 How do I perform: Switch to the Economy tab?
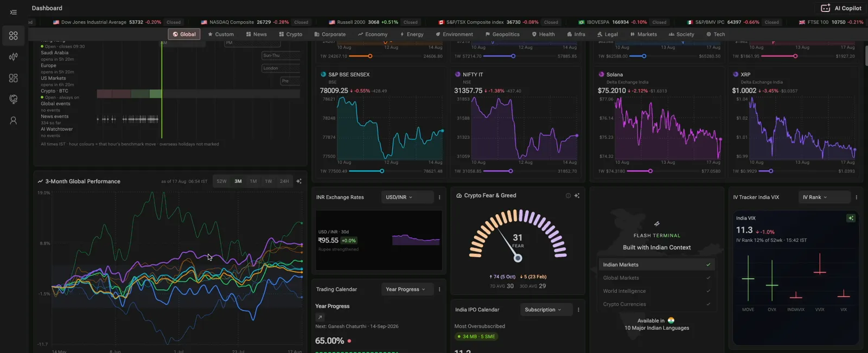tap(373, 34)
